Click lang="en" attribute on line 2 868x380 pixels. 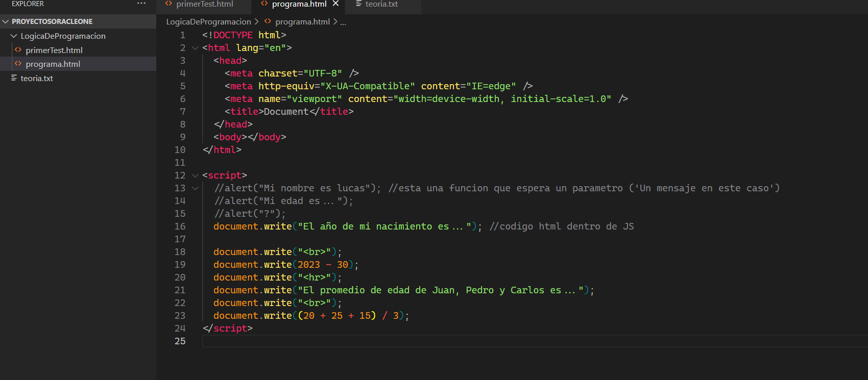[261, 48]
